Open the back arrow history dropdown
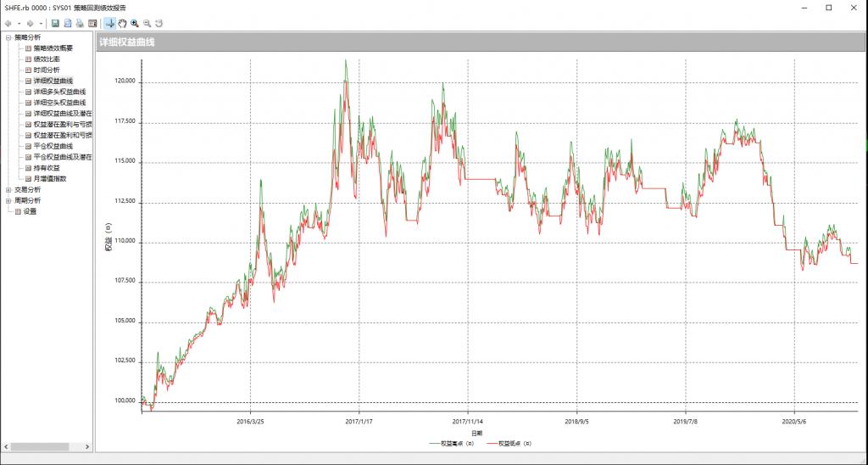This screenshot has width=868, height=465. [x=19, y=23]
